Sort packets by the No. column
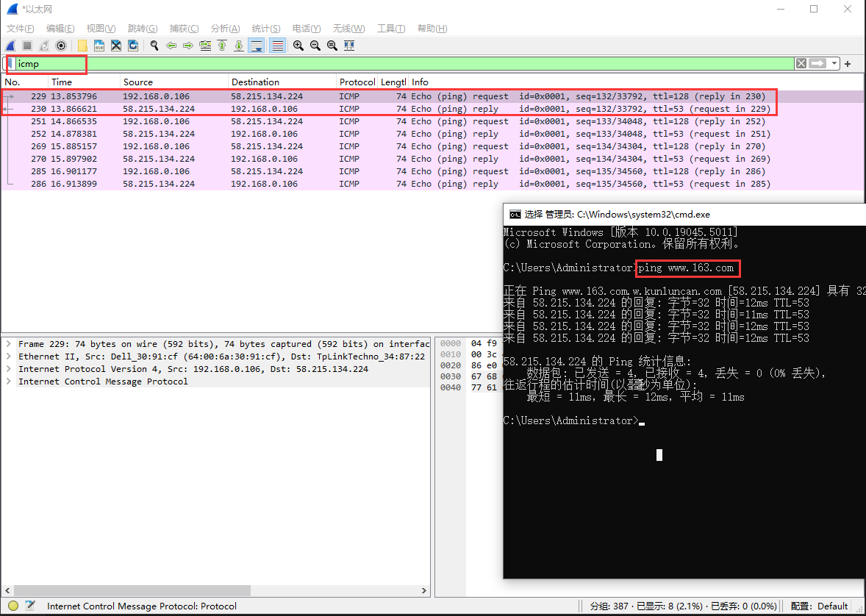The width and height of the screenshot is (866, 616). pyautogui.click(x=25, y=82)
